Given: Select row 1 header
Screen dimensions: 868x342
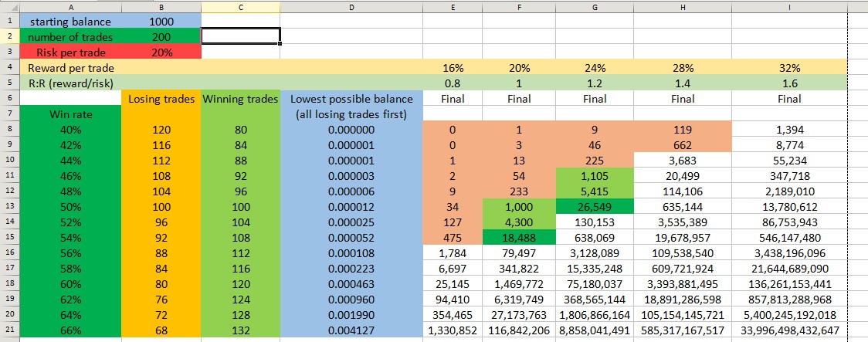Looking at the screenshot, I should [x=9, y=22].
